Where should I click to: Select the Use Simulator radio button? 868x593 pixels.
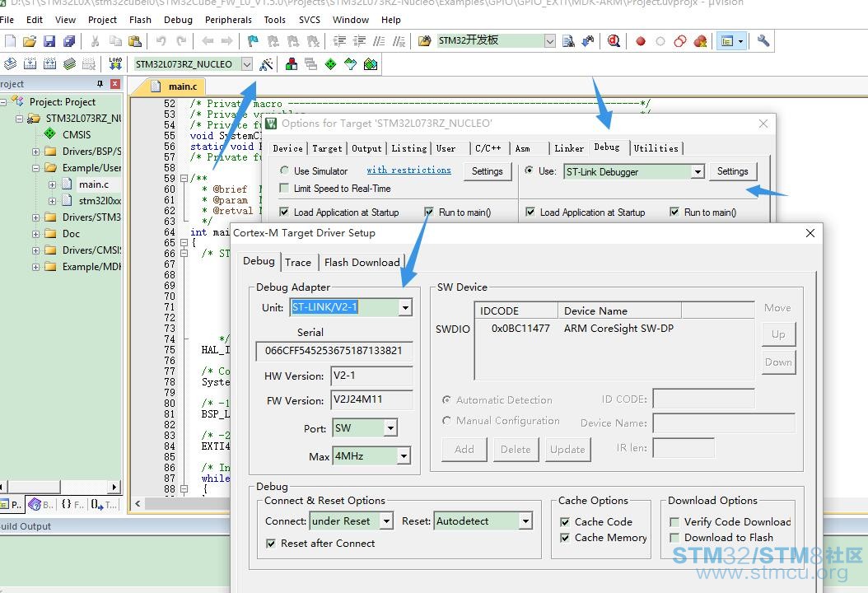[285, 170]
